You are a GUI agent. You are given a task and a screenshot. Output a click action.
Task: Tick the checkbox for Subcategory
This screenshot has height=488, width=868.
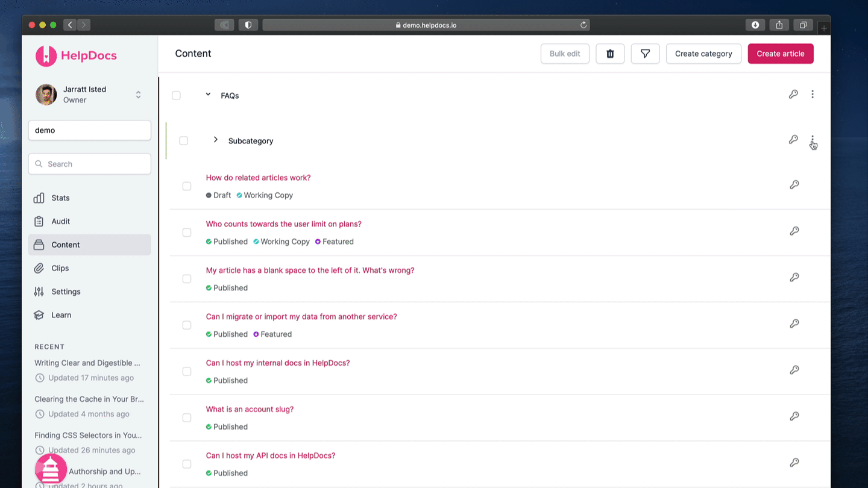[184, 140]
